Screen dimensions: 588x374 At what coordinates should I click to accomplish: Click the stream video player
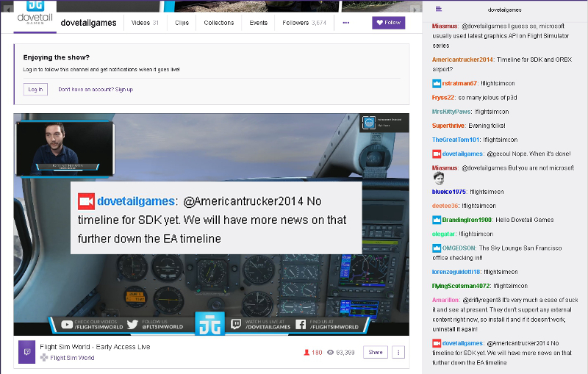[x=211, y=225]
